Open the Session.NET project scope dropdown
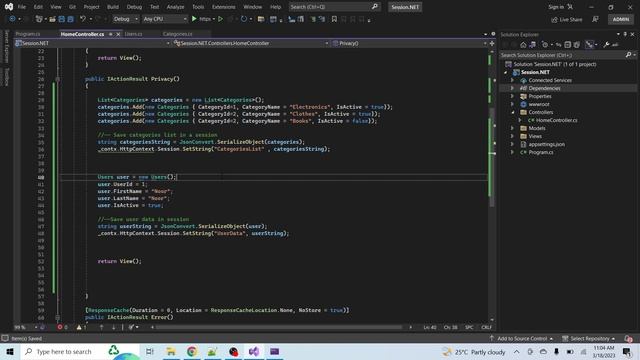Image resolution: width=640 pixels, height=360 pixels. pos(92,43)
